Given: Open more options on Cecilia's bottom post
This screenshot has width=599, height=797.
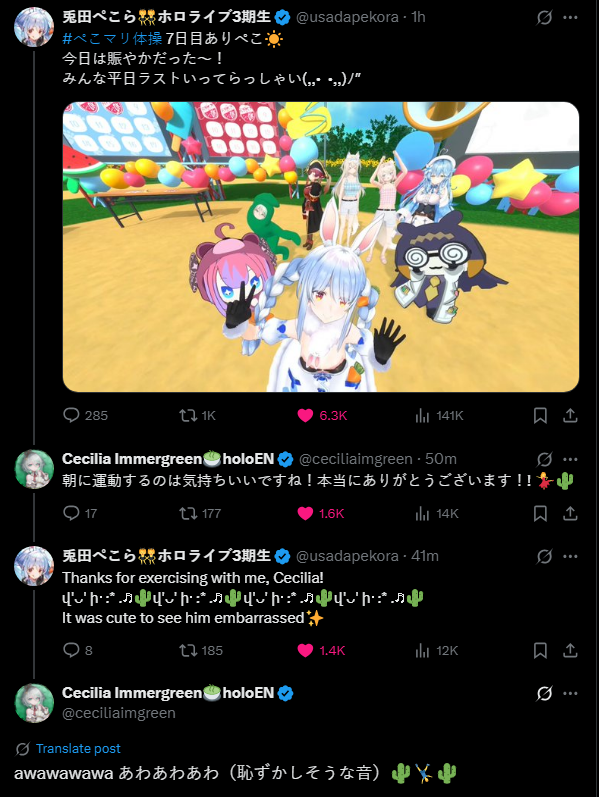Looking at the screenshot, I should (x=571, y=693).
